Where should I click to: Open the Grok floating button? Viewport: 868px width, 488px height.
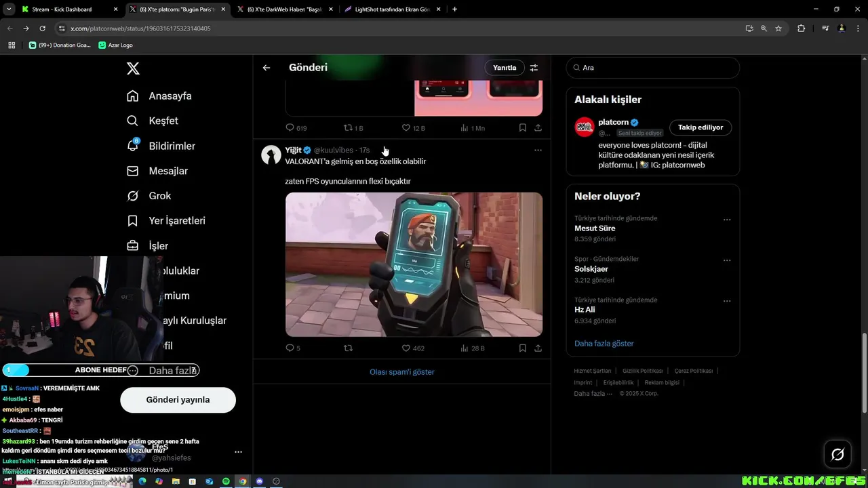pyautogui.click(x=837, y=455)
